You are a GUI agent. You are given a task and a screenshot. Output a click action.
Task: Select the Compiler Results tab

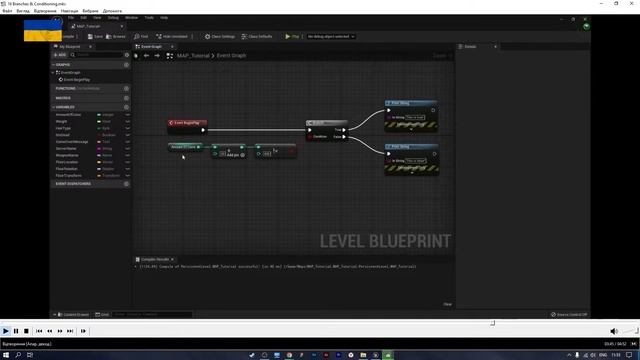pyautogui.click(x=154, y=259)
